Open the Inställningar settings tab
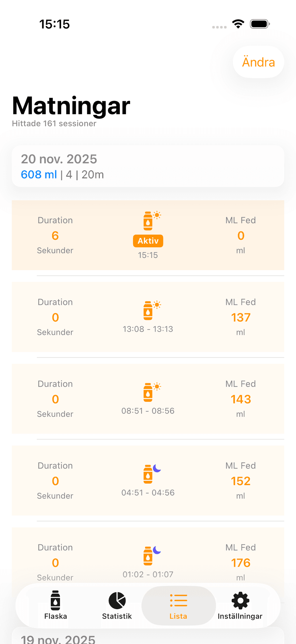The width and height of the screenshot is (296, 644). pyautogui.click(x=240, y=605)
